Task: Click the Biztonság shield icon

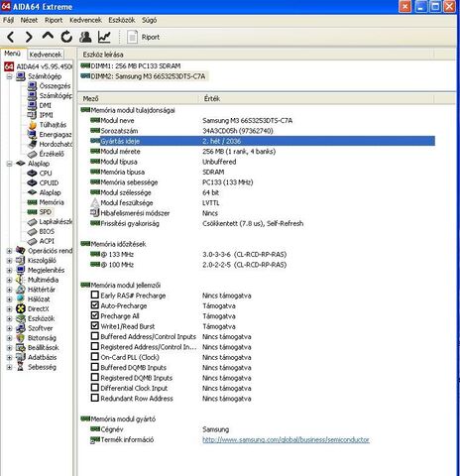Action: (x=21, y=338)
